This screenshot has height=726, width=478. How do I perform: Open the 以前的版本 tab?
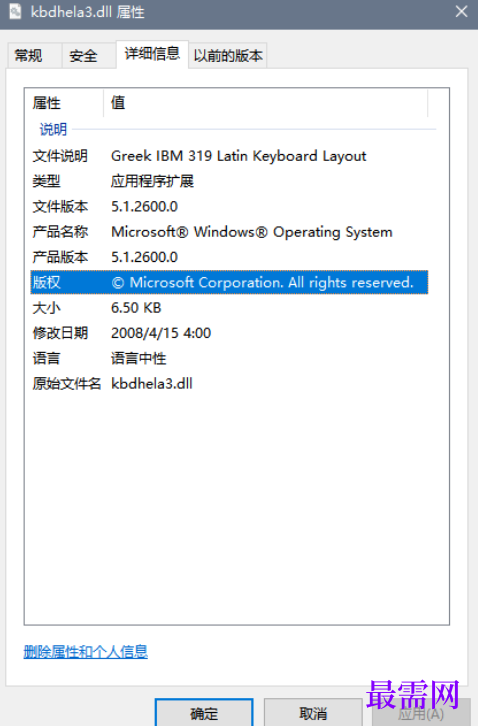click(x=228, y=56)
